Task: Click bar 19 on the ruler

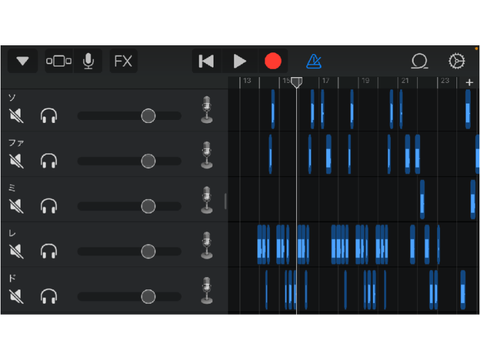Action: pyautogui.click(x=366, y=81)
